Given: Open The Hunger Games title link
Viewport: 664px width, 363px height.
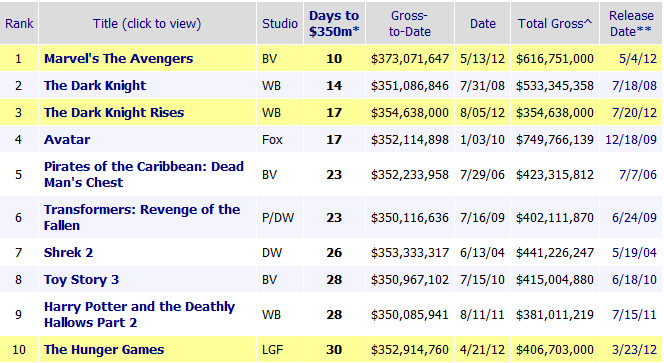Looking at the screenshot, I should point(104,350).
